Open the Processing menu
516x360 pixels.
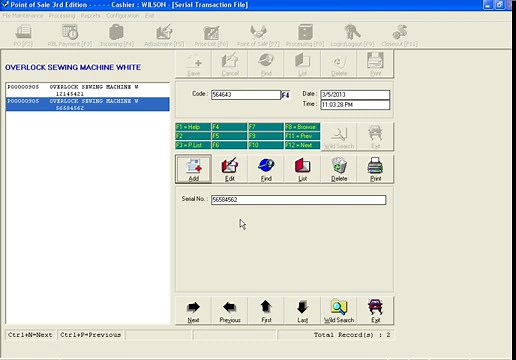62,16
